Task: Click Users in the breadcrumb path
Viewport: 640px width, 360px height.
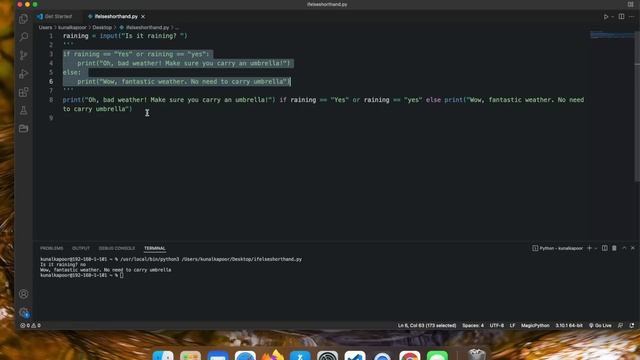Action: click(x=45, y=27)
